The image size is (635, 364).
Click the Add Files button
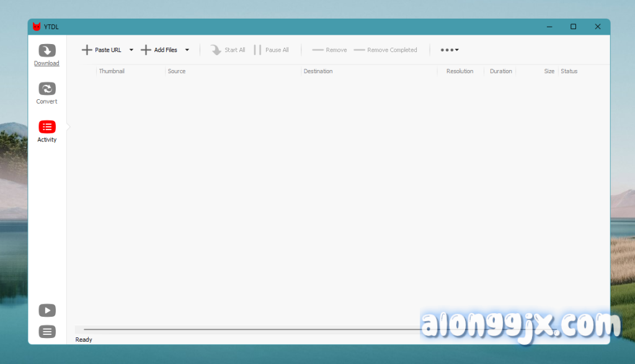[x=159, y=50]
